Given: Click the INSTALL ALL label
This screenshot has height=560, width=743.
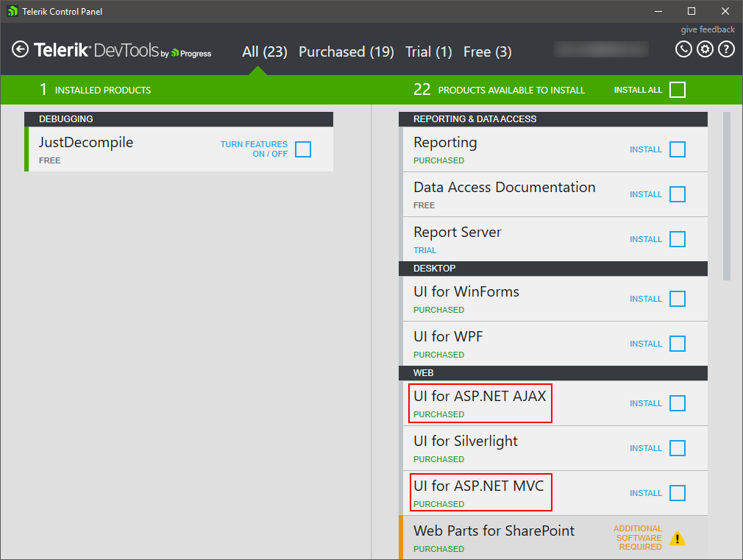Looking at the screenshot, I should click(x=638, y=90).
